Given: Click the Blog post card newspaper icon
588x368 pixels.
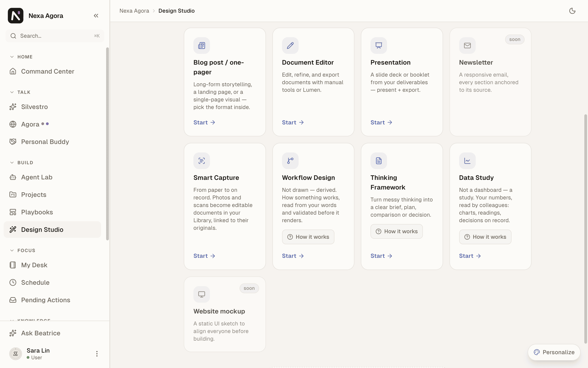Looking at the screenshot, I should click(201, 46).
